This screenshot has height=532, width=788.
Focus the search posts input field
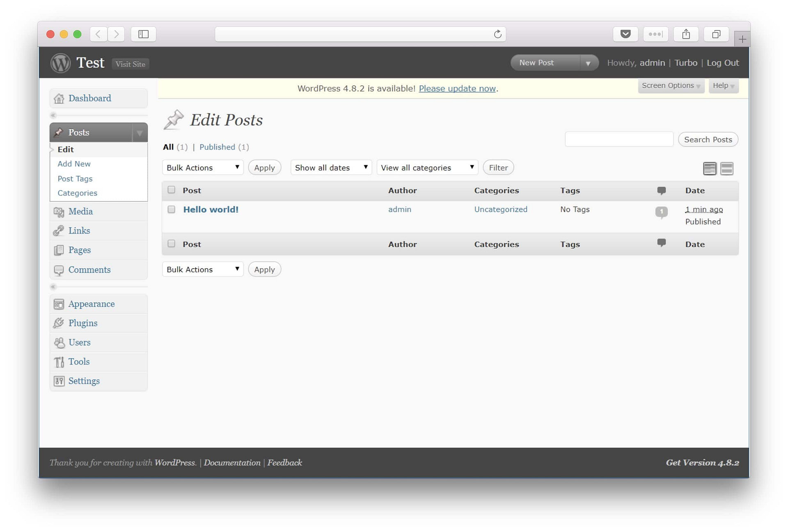coord(619,139)
